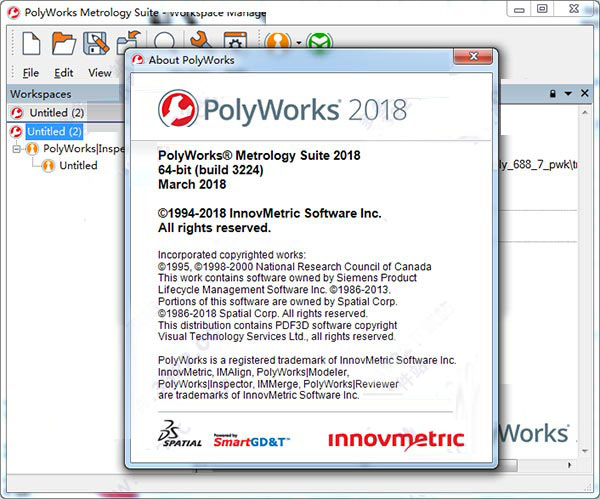Open the dropdown arrow beside Inspector icon
The image size is (600, 499).
pyautogui.click(x=299, y=43)
